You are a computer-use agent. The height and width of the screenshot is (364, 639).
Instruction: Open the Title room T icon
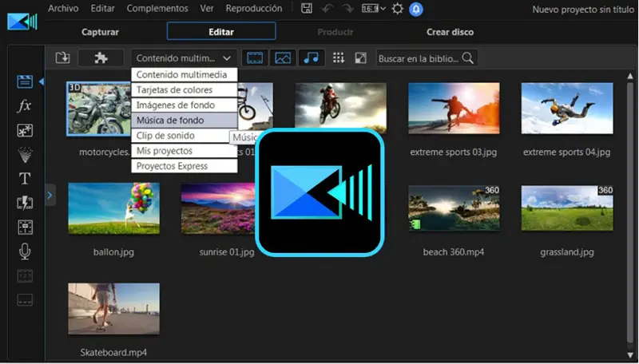(x=25, y=178)
